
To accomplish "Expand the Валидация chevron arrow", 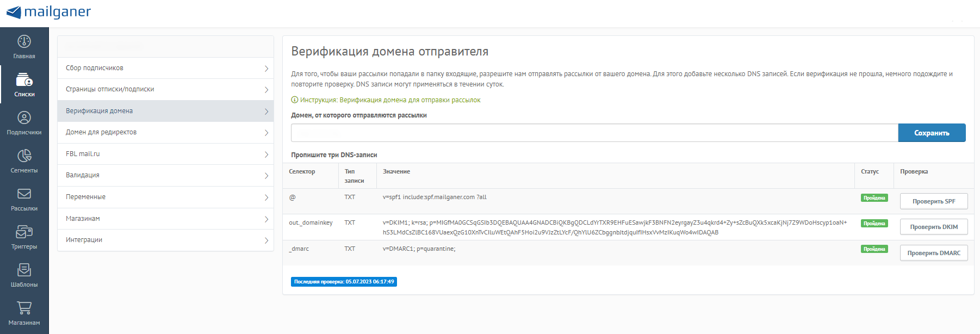I will pos(266,176).
